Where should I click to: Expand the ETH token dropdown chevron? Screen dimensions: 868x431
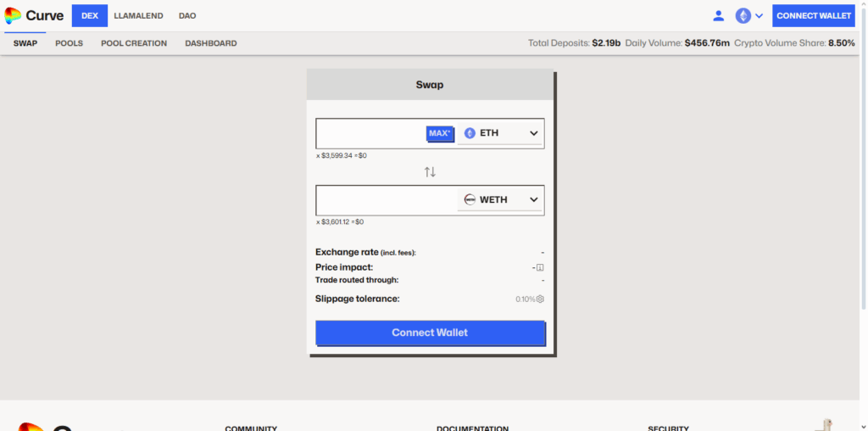(533, 133)
